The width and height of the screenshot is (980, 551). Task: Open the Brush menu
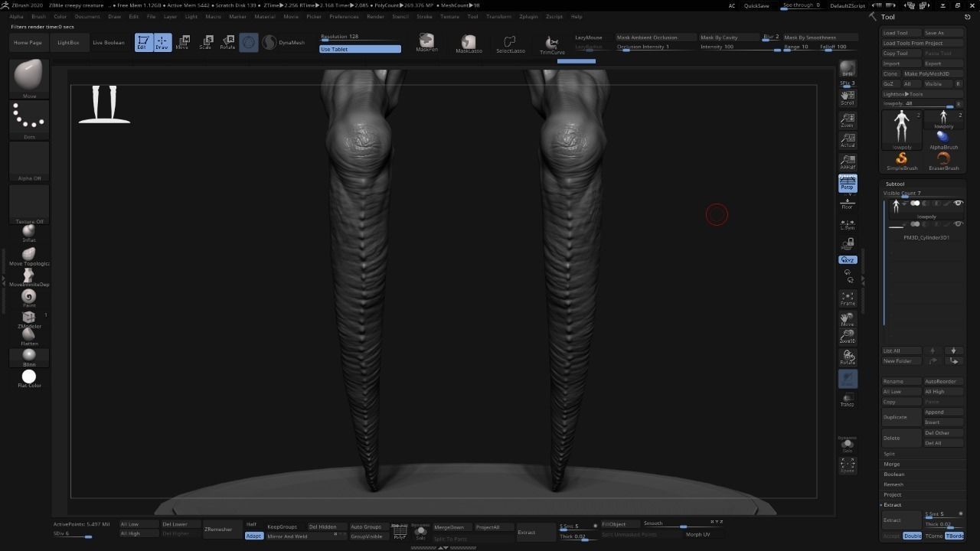click(x=38, y=16)
